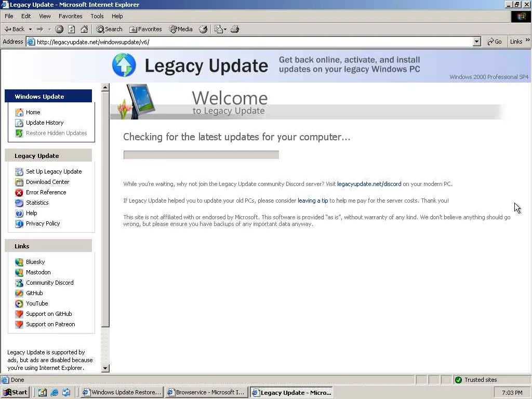Go to the browser Home page icon
532x399 pixels.
84,29
